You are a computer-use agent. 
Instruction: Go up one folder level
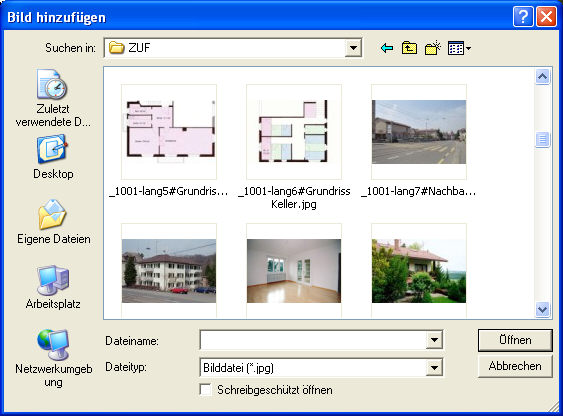[409, 48]
